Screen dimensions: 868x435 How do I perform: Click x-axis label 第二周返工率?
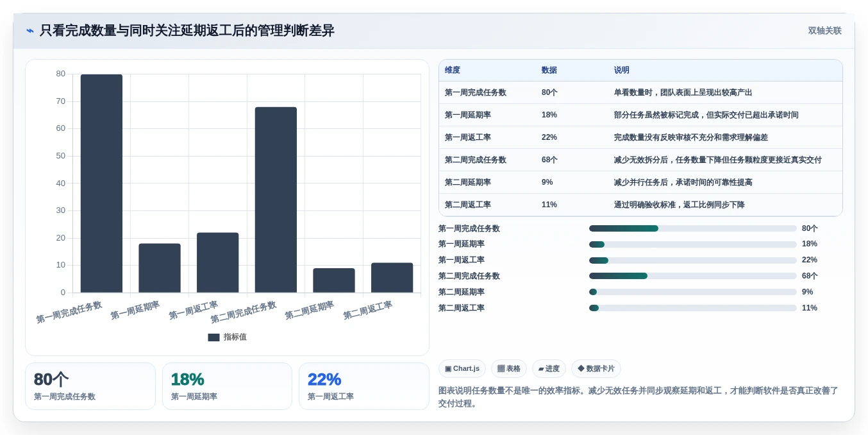(367, 311)
